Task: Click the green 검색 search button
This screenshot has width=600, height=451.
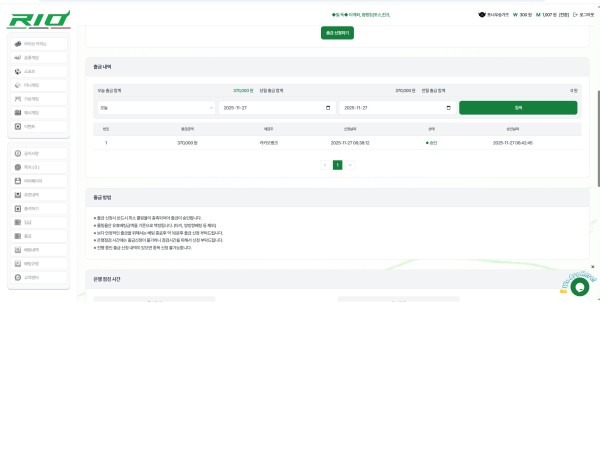Action: (x=518, y=107)
